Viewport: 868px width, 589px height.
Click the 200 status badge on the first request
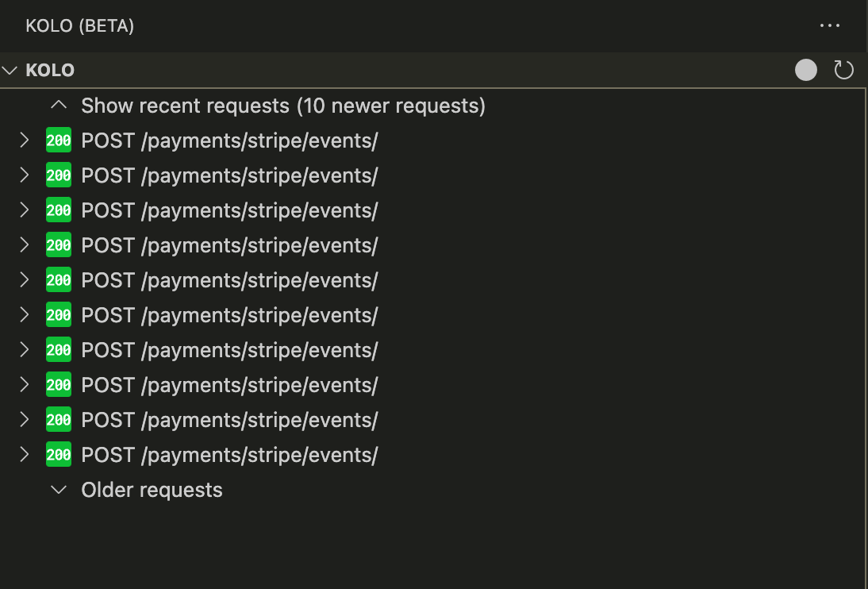click(x=59, y=141)
